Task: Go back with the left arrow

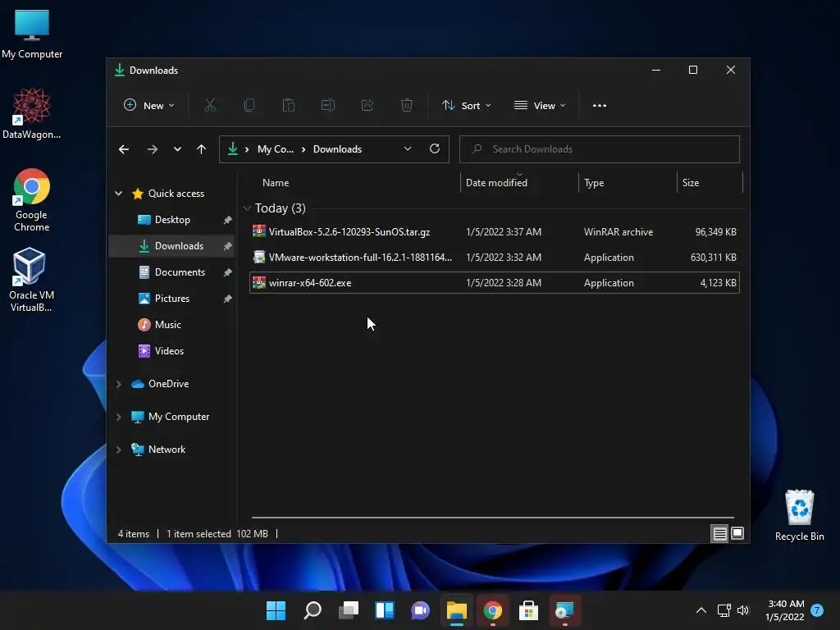Action: [x=124, y=149]
